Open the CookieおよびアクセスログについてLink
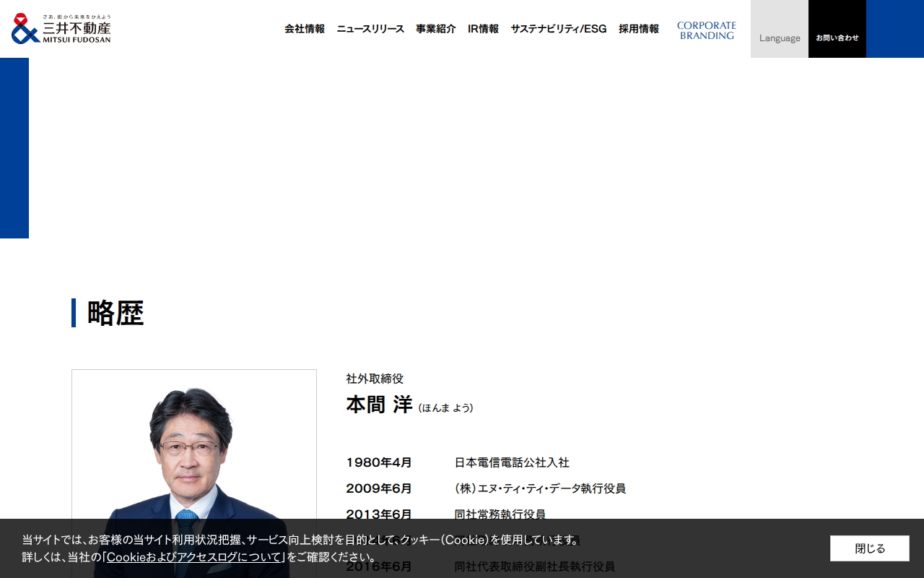The width and height of the screenshot is (924, 578). point(194,557)
